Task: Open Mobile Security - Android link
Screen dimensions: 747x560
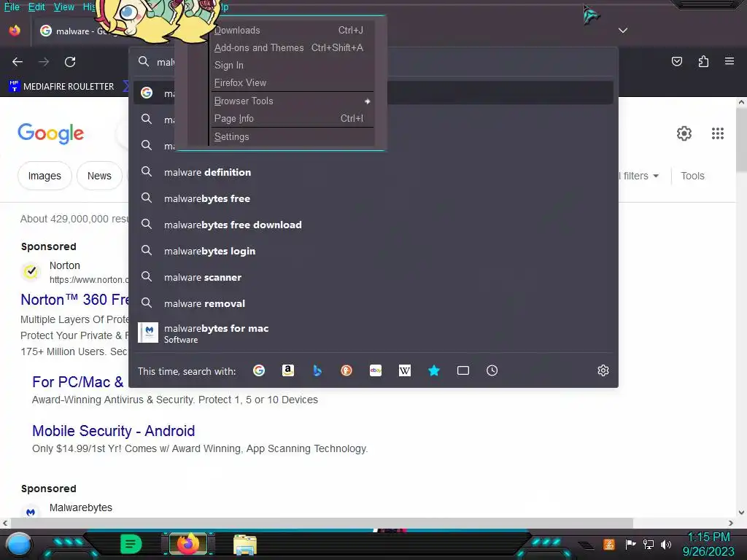Action: click(x=113, y=431)
